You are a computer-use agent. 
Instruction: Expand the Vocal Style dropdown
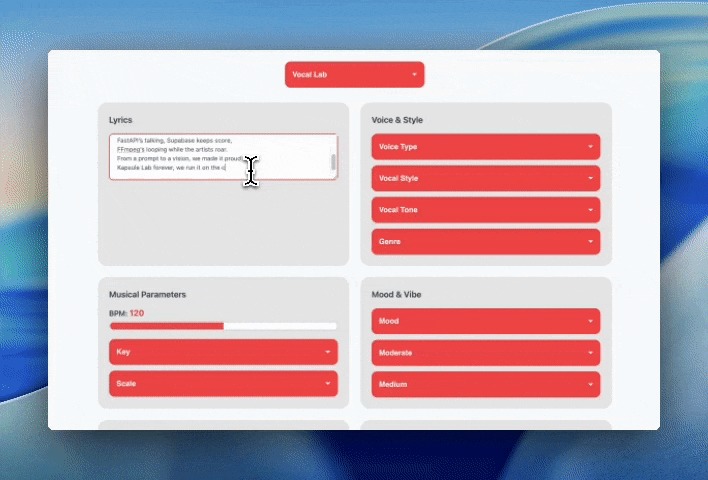(x=486, y=178)
